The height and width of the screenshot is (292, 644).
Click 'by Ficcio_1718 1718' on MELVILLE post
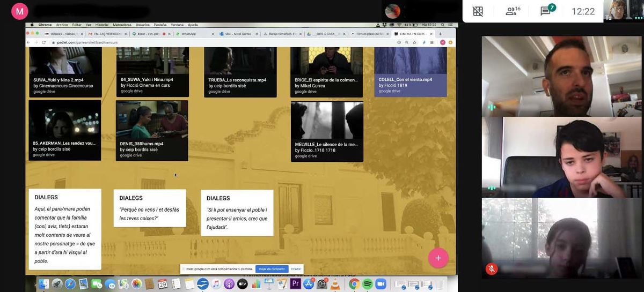[x=315, y=150]
